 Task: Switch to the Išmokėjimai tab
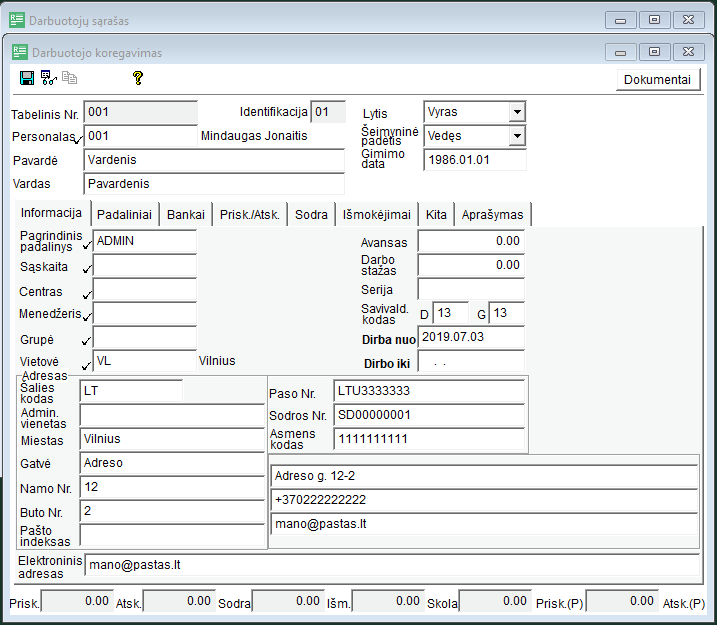(377, 214)
